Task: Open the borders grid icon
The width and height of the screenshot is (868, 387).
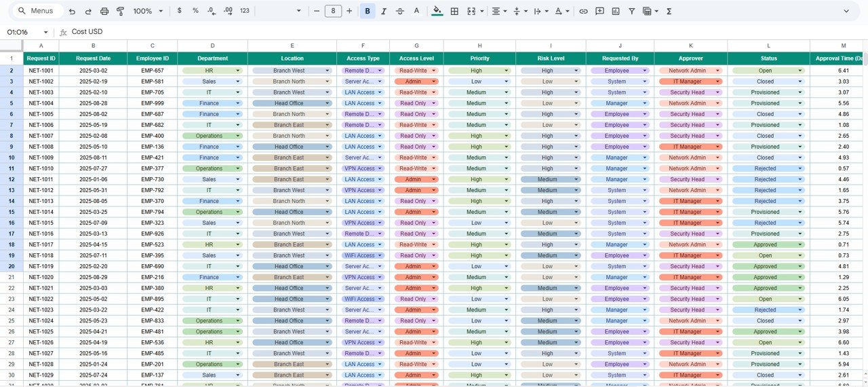Action: coord(454,12)
